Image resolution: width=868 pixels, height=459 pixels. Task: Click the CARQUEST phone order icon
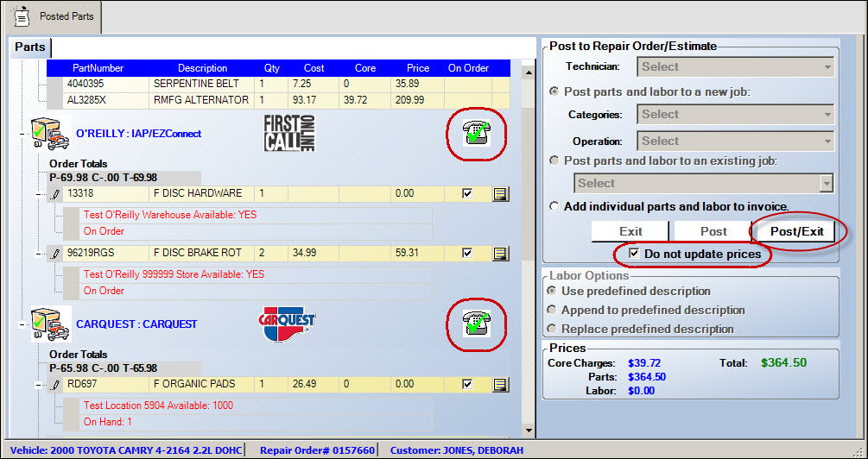pos(476,324)
